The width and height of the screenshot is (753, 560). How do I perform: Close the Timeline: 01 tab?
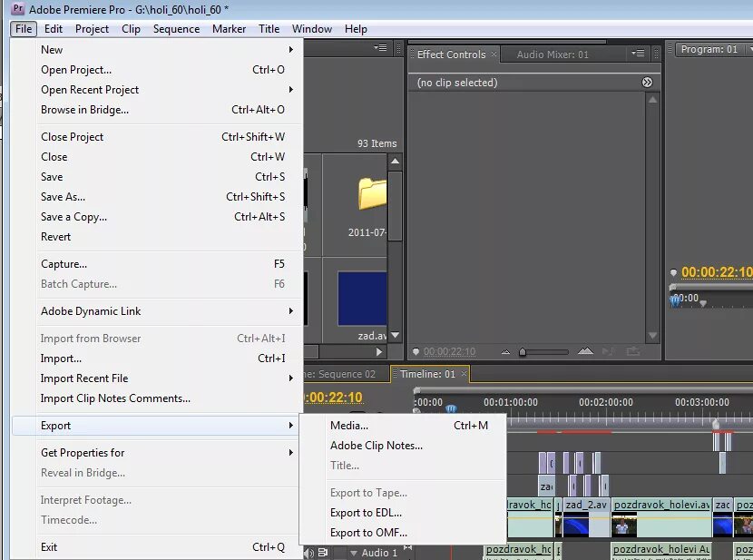pos(464,373)
